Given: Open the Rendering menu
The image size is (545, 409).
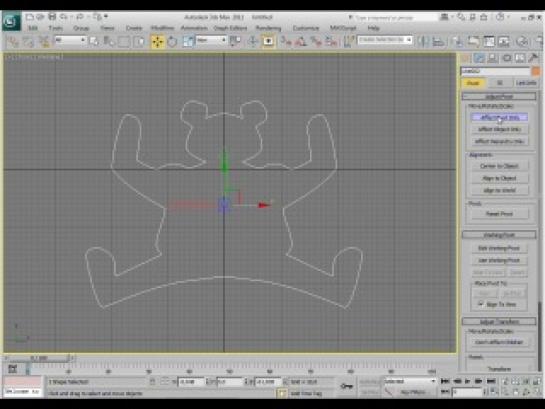Looking at the screenshot, I should [268, 28].
